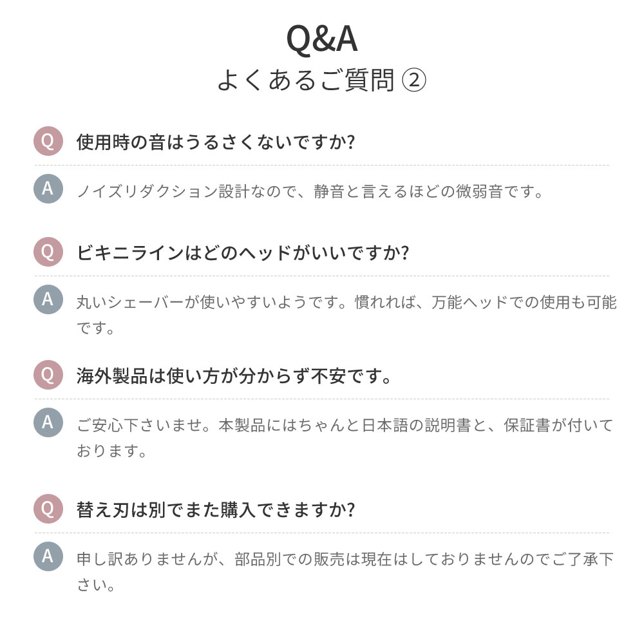Click the Q&A main heading
Image resolution: width=644 pixels, height=644 pixels.
tap(321, 39)
